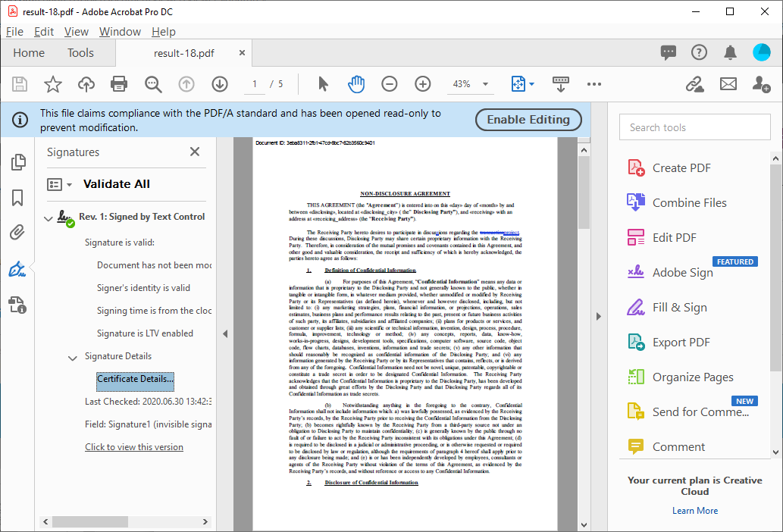
Task: Open the scrolling mode keyboard icon
Action: tap(561, 84)
